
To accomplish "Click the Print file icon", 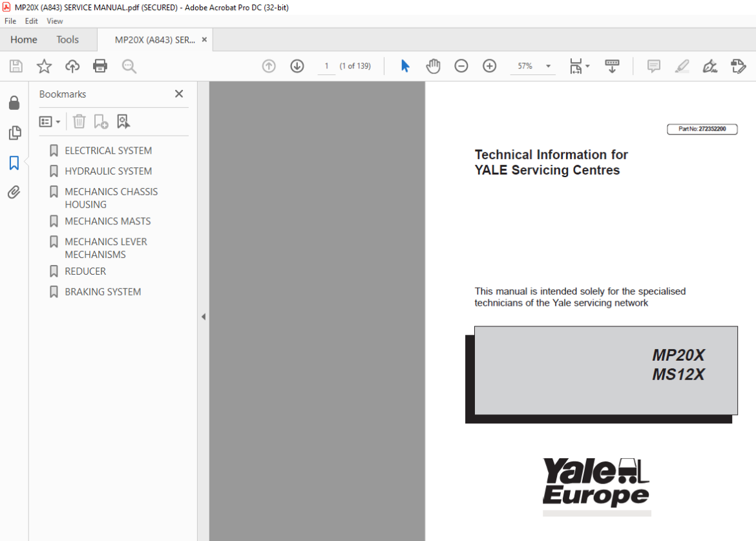I will (100, 66).
